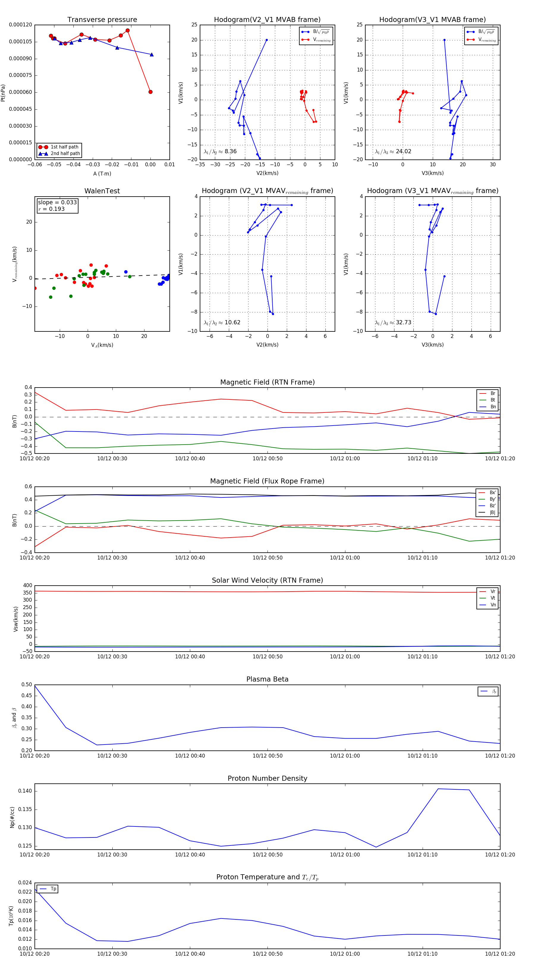Click 'Magnetic Field (Flux Rope Frame)' title
This screenshot has width=535, height=980.
267,481
